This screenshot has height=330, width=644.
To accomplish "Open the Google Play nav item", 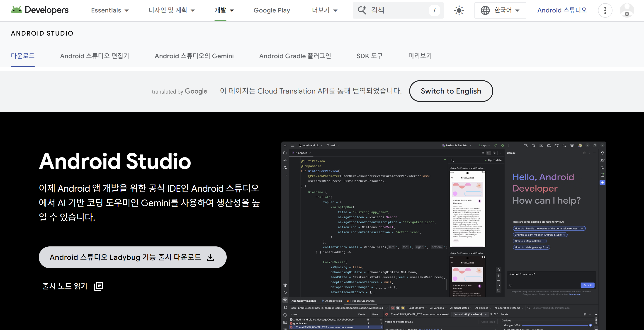I will coord(272,10).
